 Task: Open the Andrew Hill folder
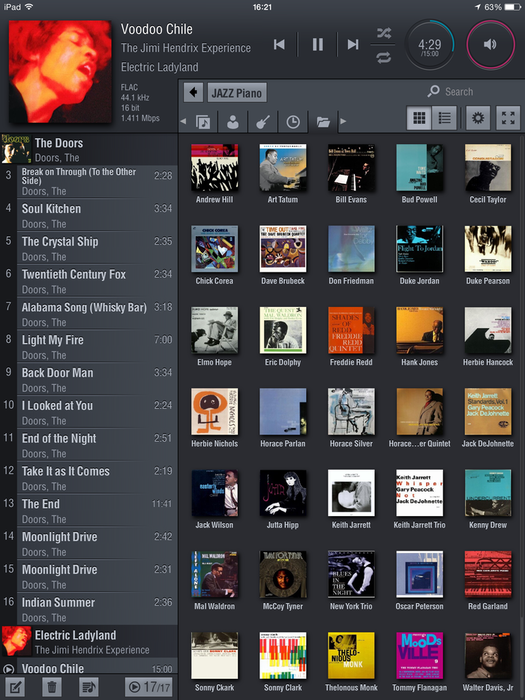pos(214,174)
